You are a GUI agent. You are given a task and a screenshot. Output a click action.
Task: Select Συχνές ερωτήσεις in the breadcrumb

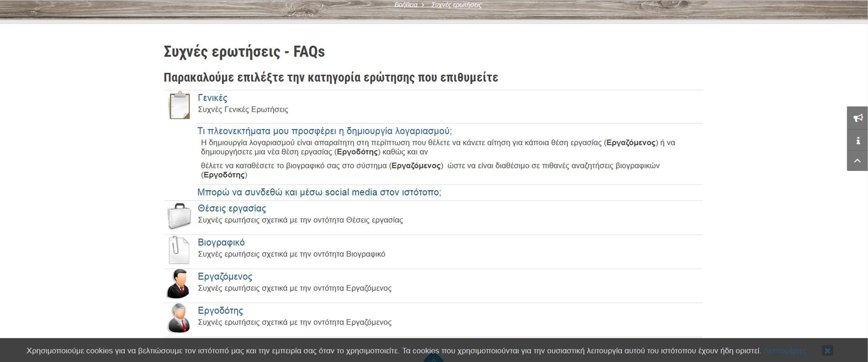click(x=457, y=5)
